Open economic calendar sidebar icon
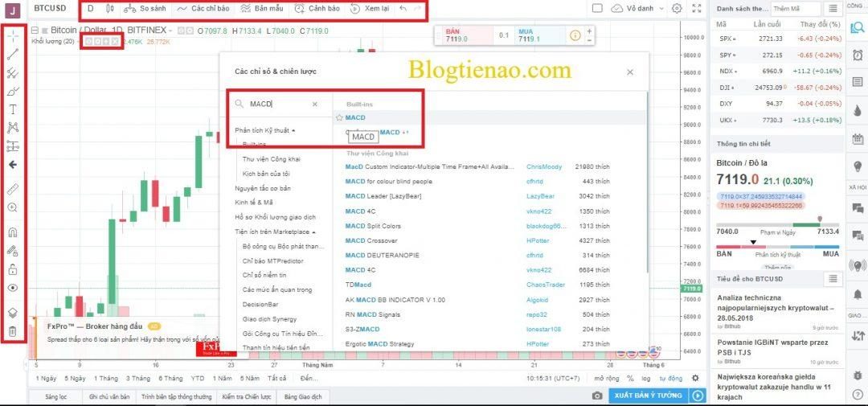This screenshot has width=868, height=406. tap(858, 138)
